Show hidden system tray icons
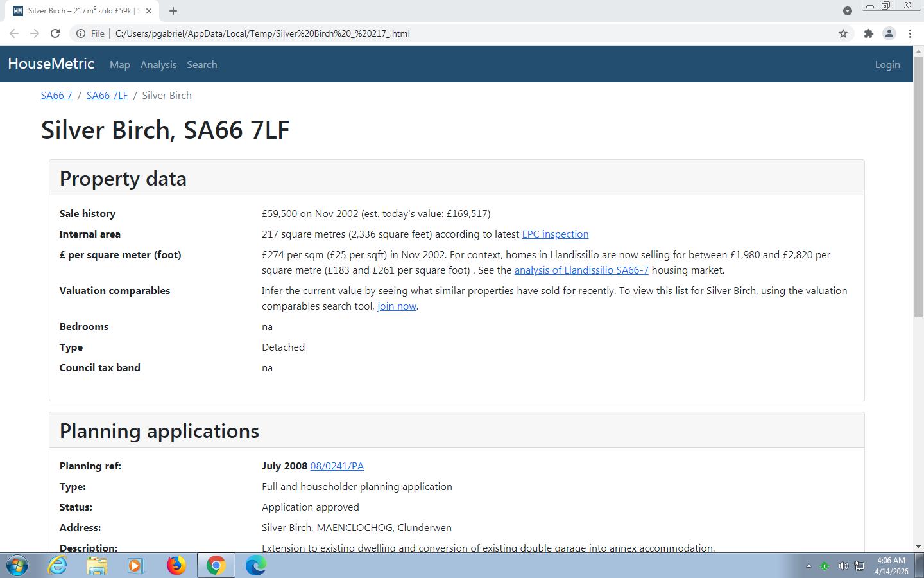The width and height of the screenshot is (924, 578). 809,566
